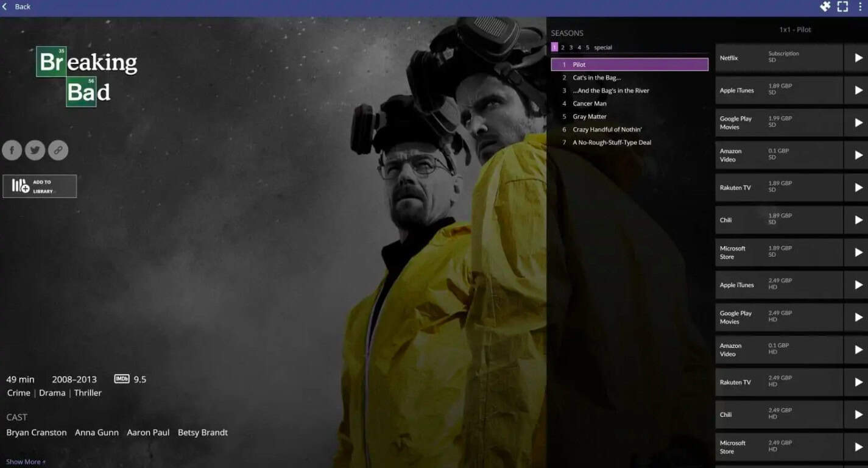Switch to season 4

coord(579,48)
